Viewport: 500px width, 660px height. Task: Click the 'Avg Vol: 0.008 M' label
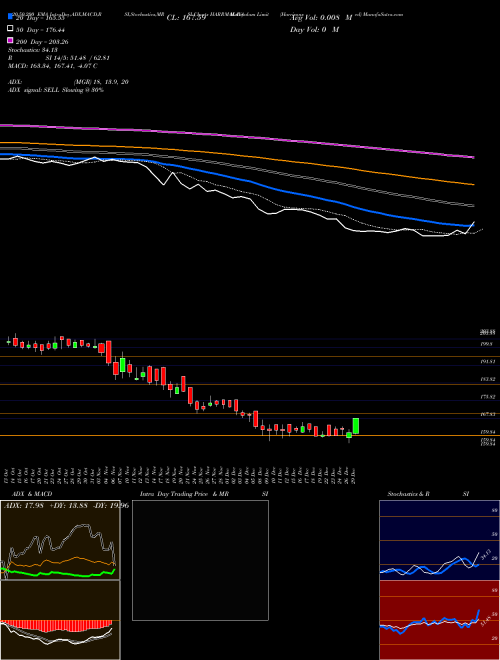321,18
